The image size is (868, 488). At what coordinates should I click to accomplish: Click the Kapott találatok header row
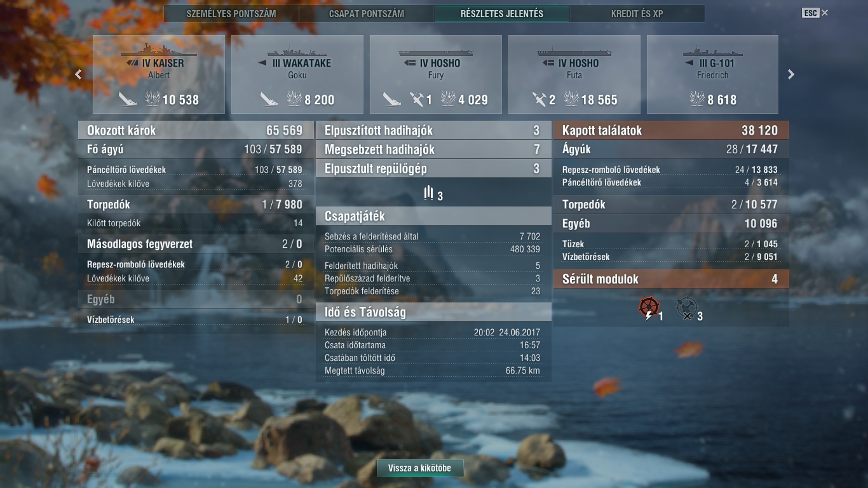671,130
